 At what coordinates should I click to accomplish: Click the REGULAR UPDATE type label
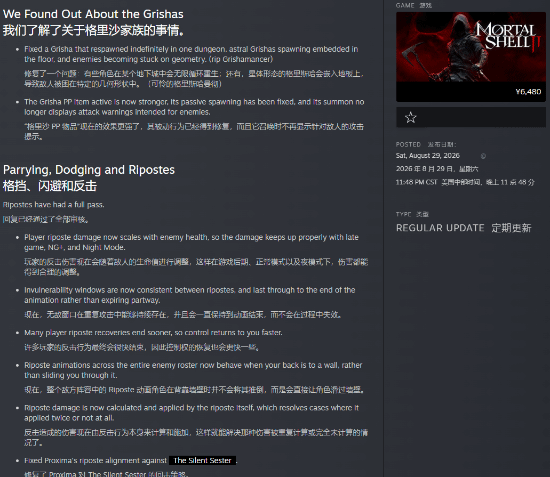pos(440,228)
